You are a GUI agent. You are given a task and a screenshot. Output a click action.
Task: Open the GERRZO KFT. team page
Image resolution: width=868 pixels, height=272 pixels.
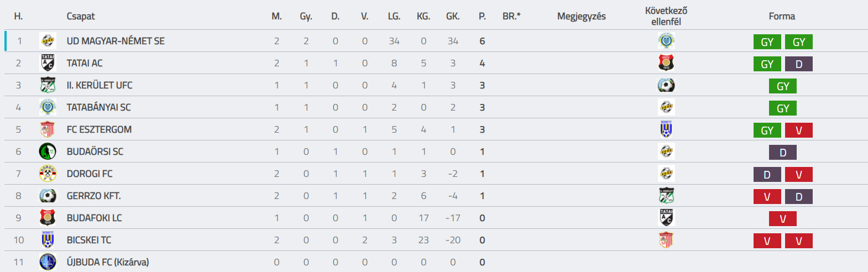[x=94, y=196]
